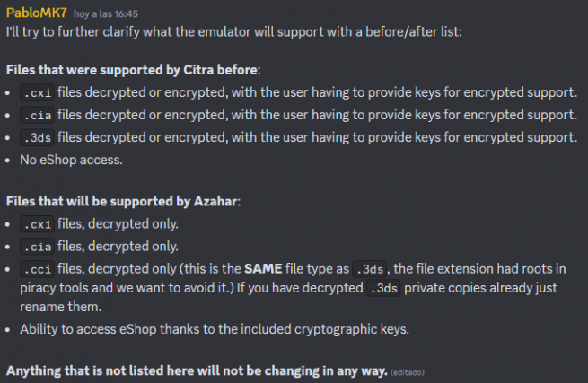Screen dimensions: 588x383
Task: Click the .cci code tag in Azahar list
Action: (37, 269)
